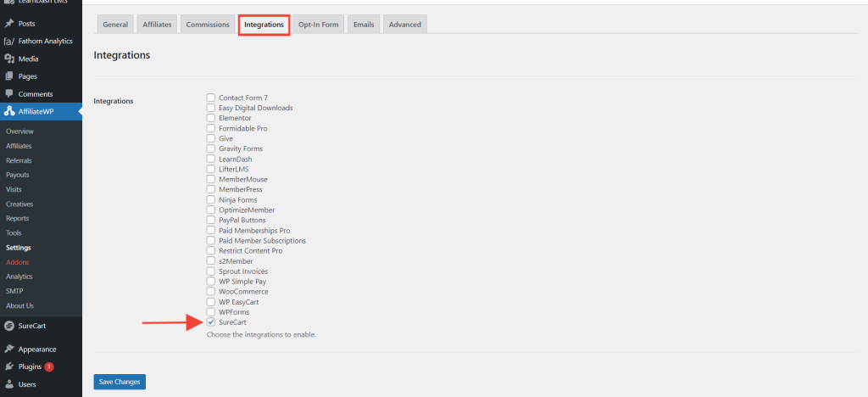Open the Affiliates submenu link
Image resolution: width=868 pixels, height=397 pixels.
coord(19,146)
